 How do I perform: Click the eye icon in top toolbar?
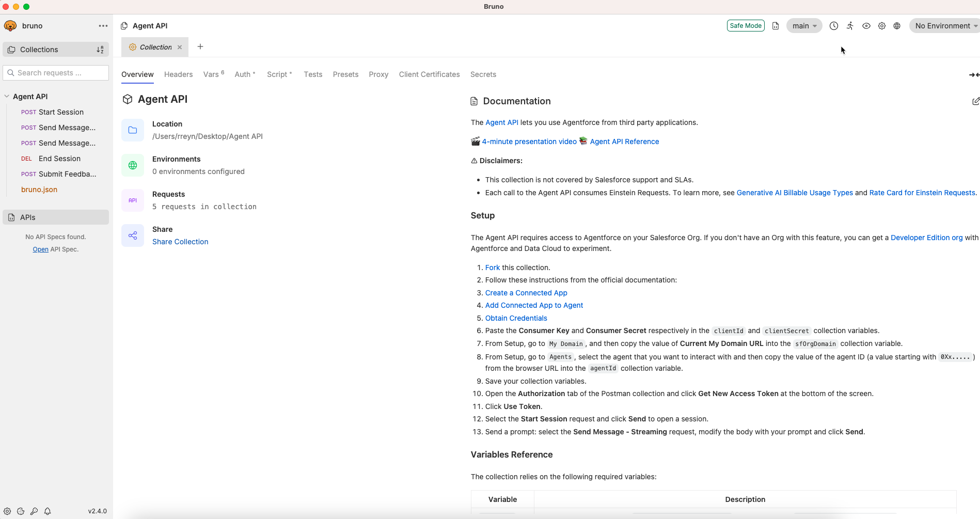pos(866,26)
